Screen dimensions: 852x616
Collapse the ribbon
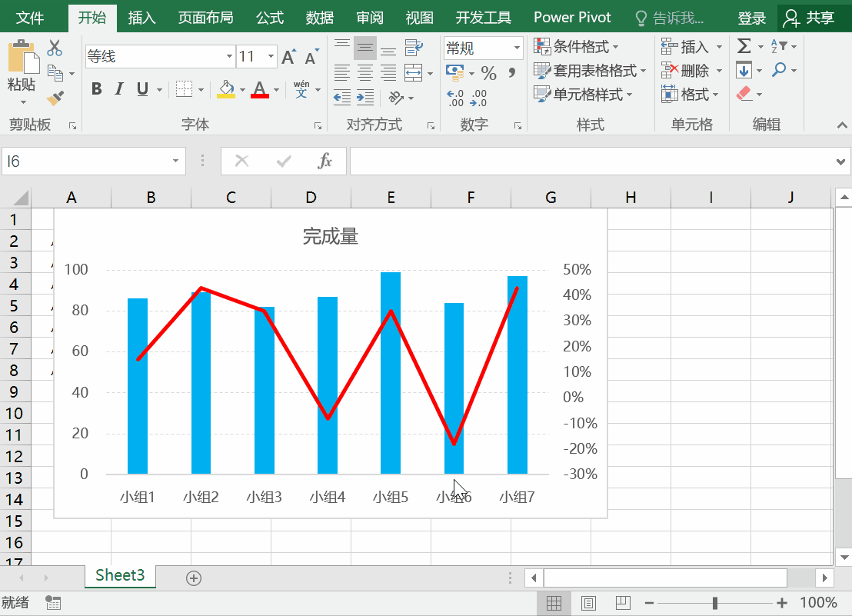[x=842, y=125]
